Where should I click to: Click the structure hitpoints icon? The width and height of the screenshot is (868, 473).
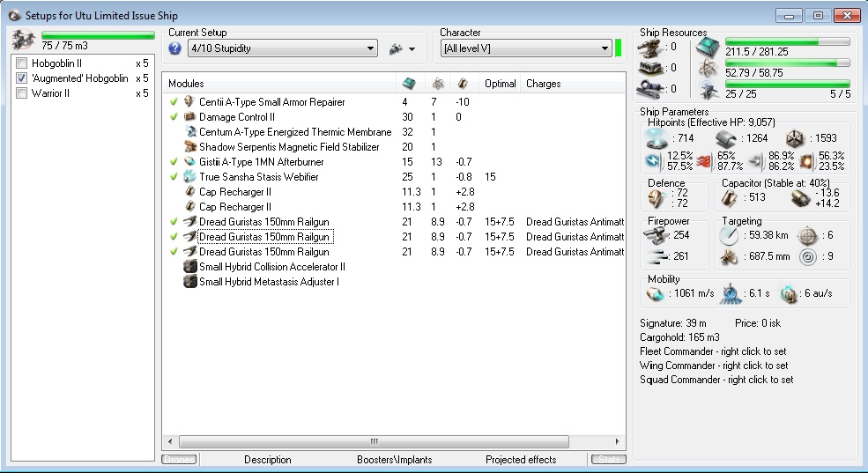(795, 139)
